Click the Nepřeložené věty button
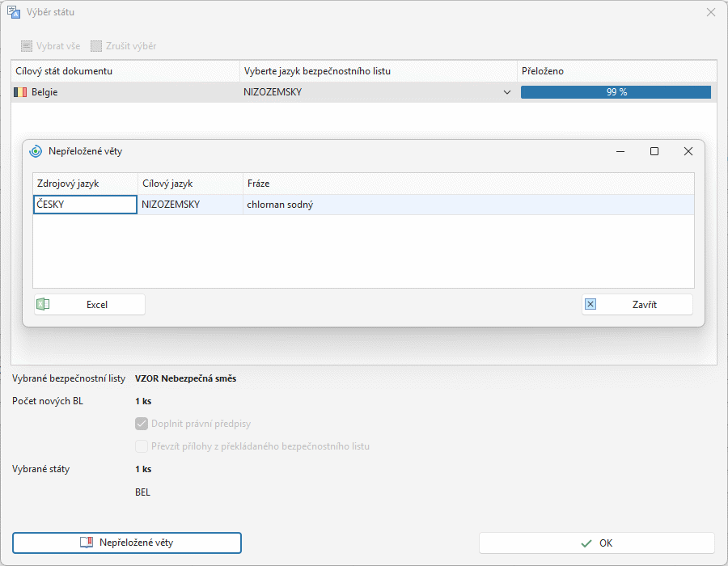728x566 pixels. pos(127,543)
